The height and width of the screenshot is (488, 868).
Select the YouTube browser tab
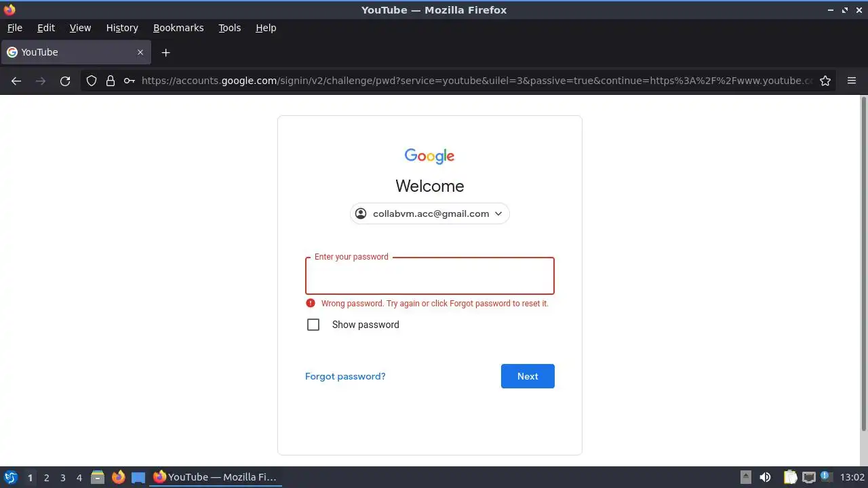click(76, 52)
